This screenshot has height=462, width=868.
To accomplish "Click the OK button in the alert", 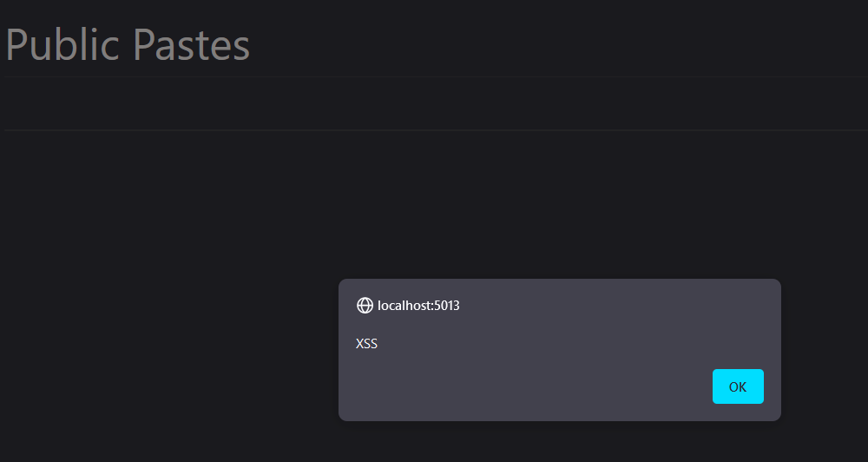I will (738, 386).
